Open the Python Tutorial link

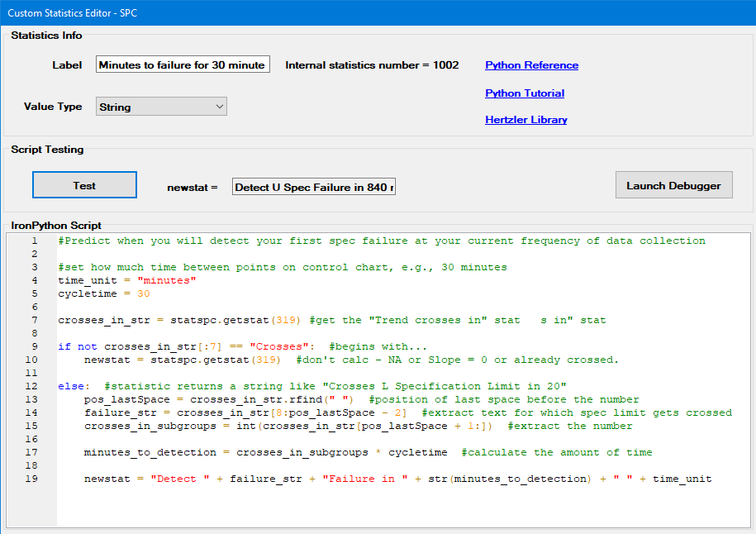coord(525,93)
